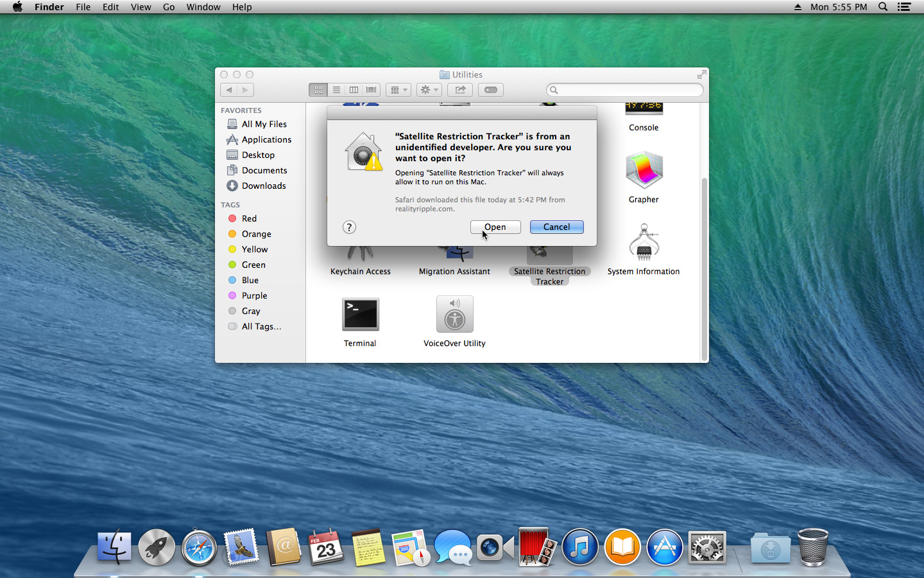This screenshot has width=924, height=578.
Task: Open Terminal from the Utilities folder
Action: tap(360, 314)
